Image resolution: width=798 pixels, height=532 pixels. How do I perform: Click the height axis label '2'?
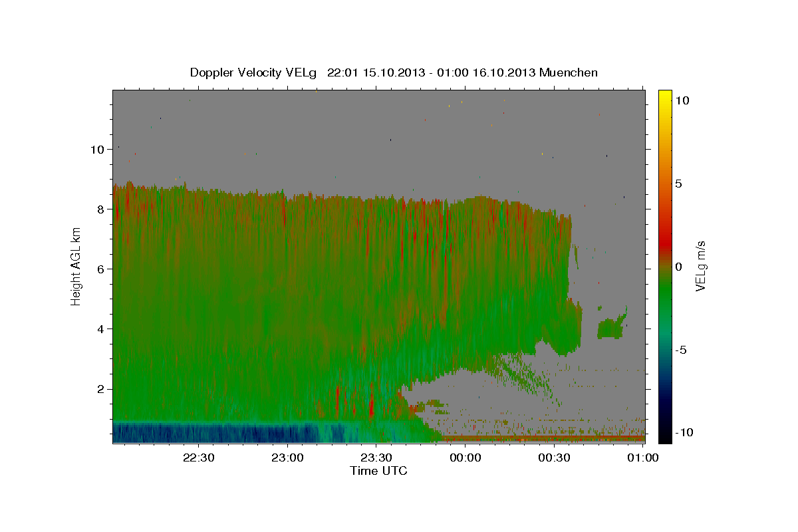101,389
